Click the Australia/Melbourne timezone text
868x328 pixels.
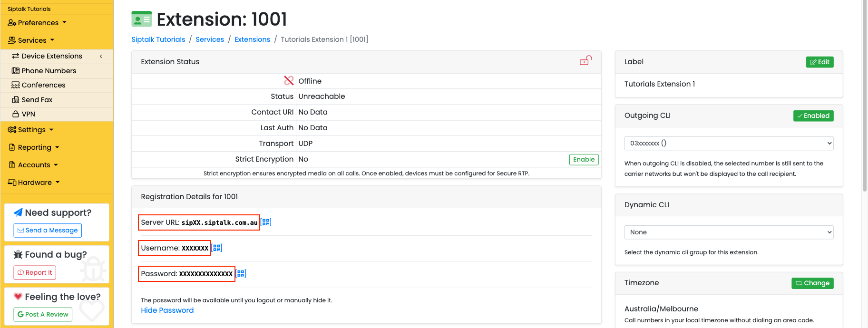pos(661,309)
